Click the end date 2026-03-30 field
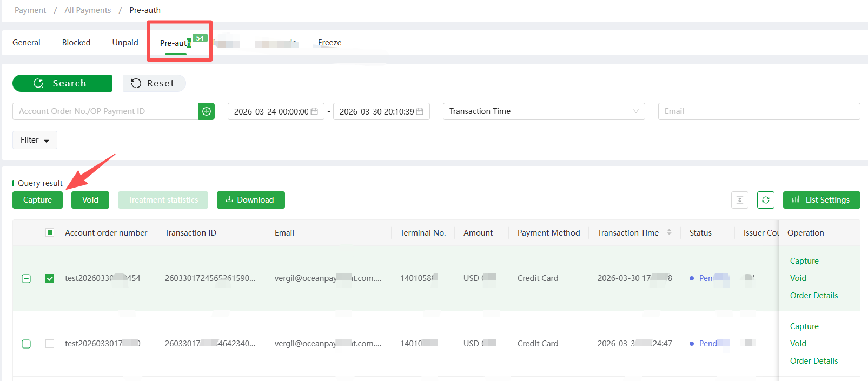This screenshot has height=381, width=868. pyautogui.click(x=381, y=111)
